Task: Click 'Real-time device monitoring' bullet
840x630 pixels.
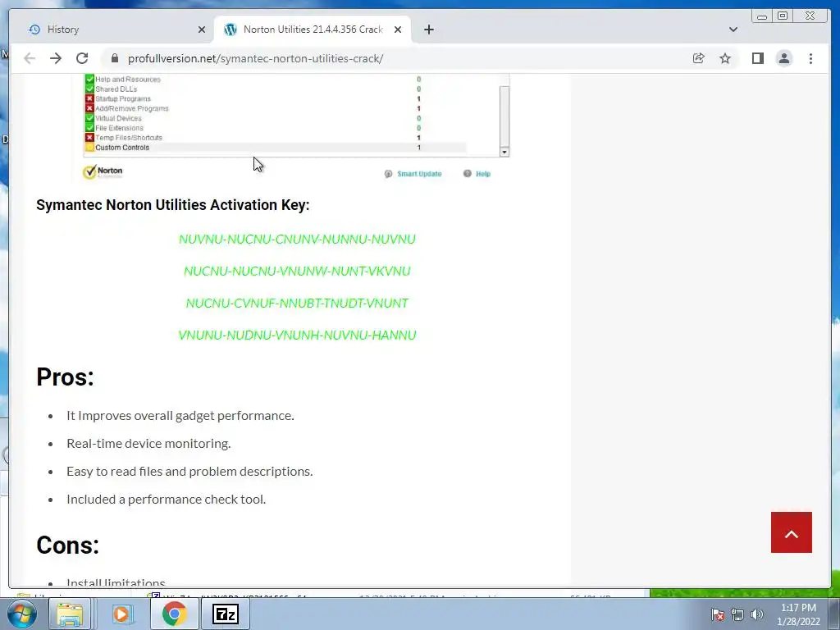Action: (148, 444)
